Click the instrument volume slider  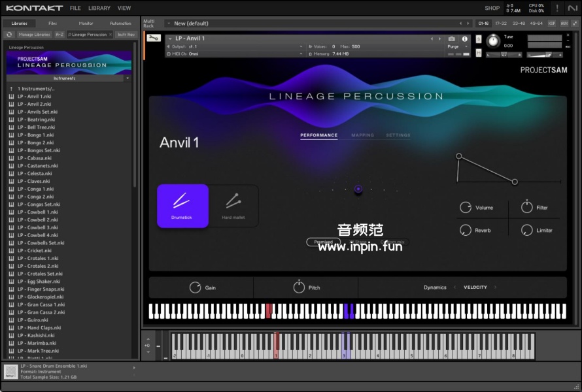[x=545, y=55]
